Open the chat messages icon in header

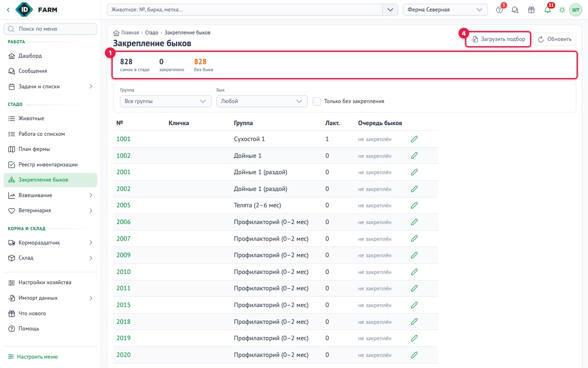point(515,10)
